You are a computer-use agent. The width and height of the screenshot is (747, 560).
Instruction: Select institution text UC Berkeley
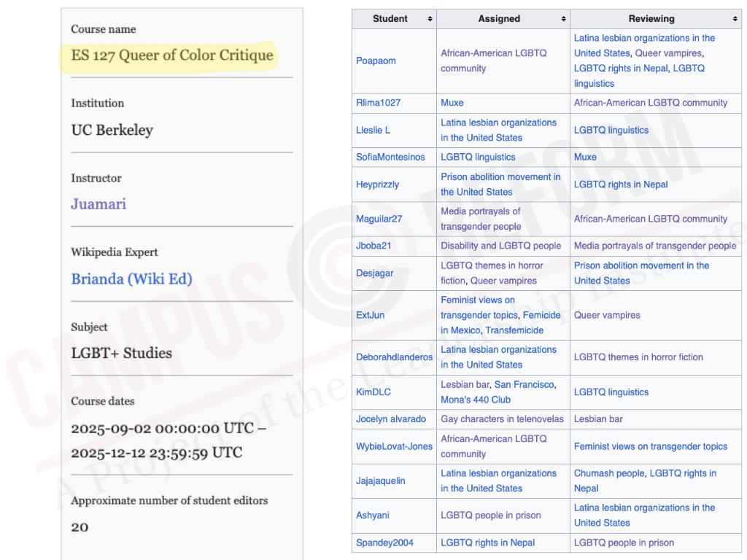coord(112,130)
